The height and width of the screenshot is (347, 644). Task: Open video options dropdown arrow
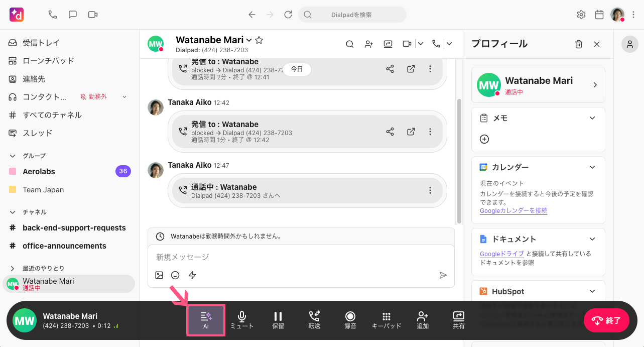pyautogui.click(x=421, y=44)
